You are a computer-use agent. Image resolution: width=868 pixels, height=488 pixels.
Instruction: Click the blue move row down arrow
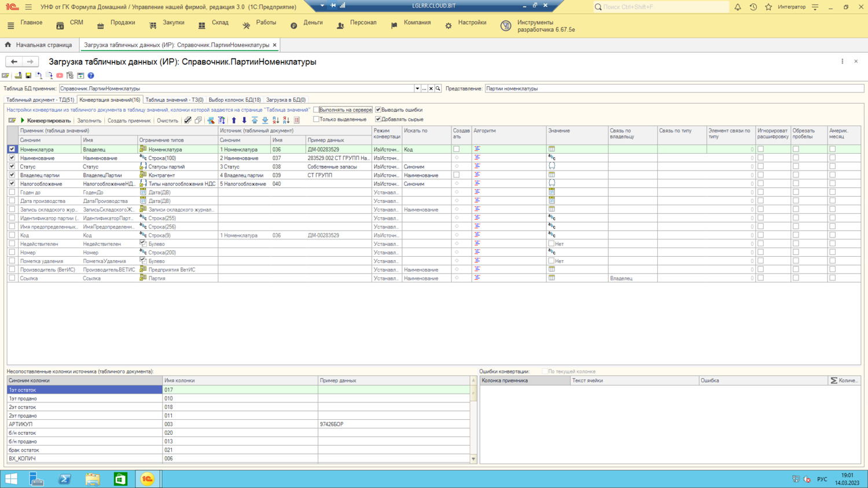point(244,120)
